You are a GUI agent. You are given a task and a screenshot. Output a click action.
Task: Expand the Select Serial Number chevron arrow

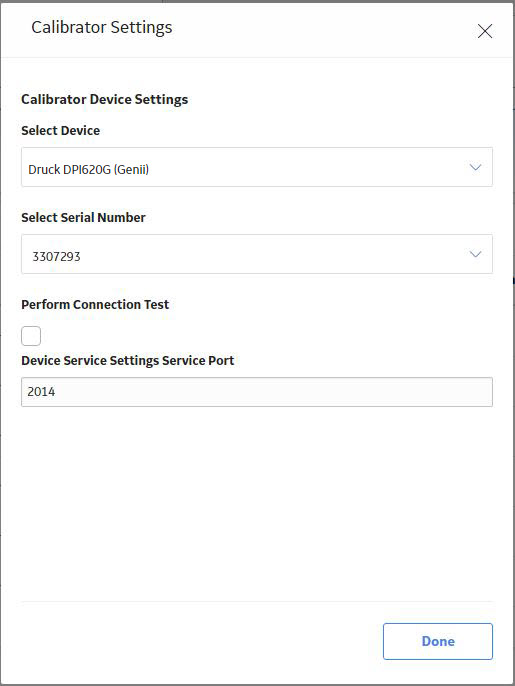pos(475,254)
